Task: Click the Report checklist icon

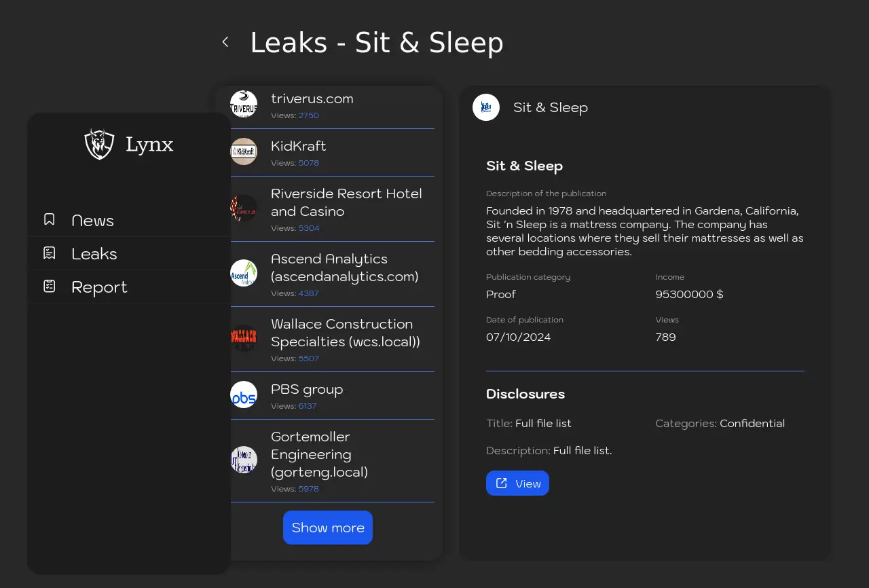Action: click(50, 287)
